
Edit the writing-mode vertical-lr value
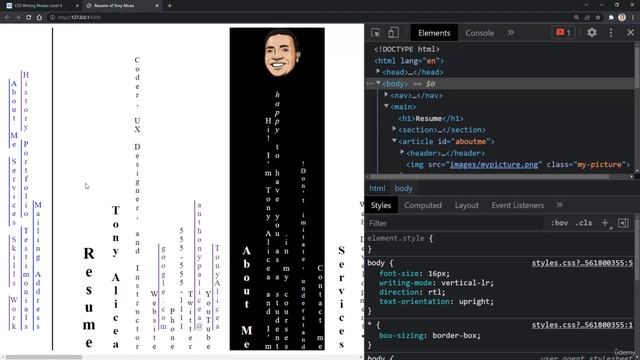point(467,283)
